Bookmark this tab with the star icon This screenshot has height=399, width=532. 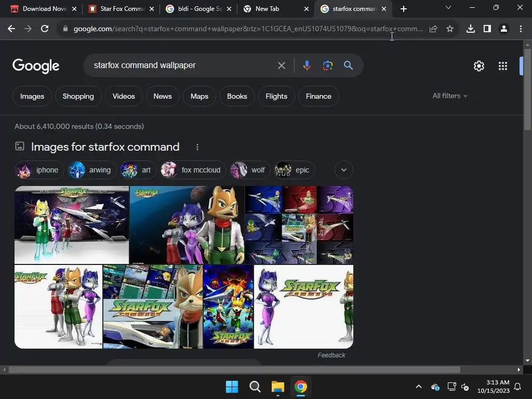click(x=450, y=29)
